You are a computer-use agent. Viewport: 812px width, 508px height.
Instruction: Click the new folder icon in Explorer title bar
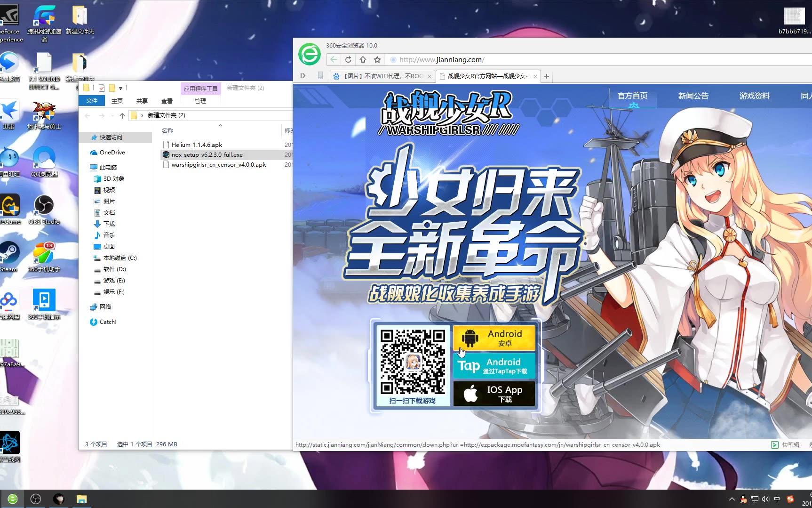pos(112,88)
